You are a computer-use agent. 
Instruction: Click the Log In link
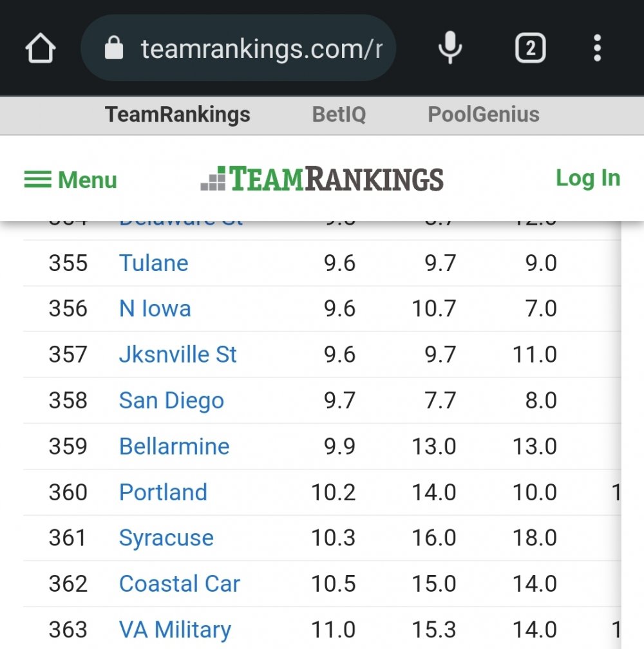tap(587, 178)
